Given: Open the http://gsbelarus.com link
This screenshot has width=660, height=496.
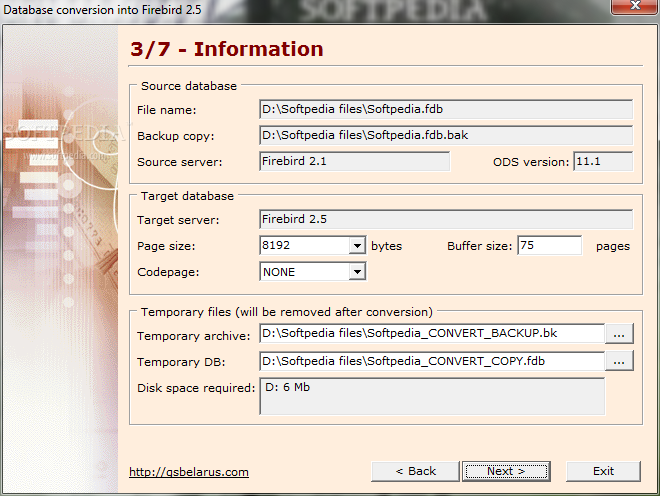Looking at the screenshot, I should [189, 472].
